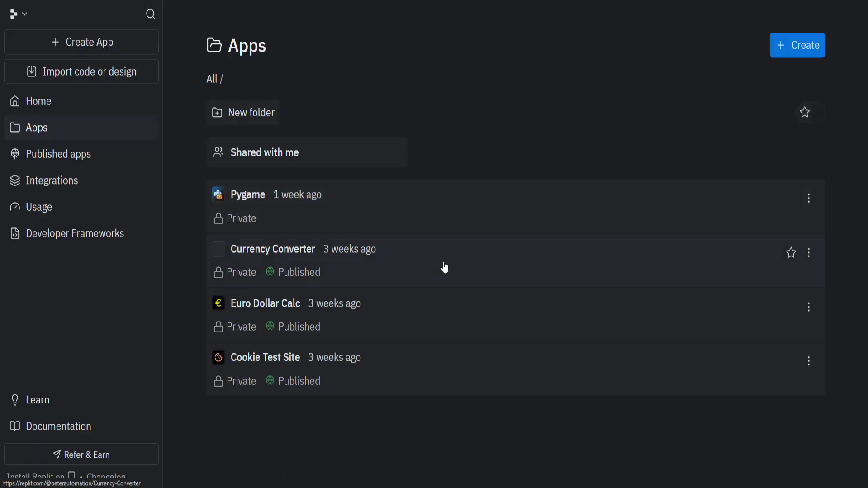Click Import code or design

pyautogui.click(x=81, y=71)
